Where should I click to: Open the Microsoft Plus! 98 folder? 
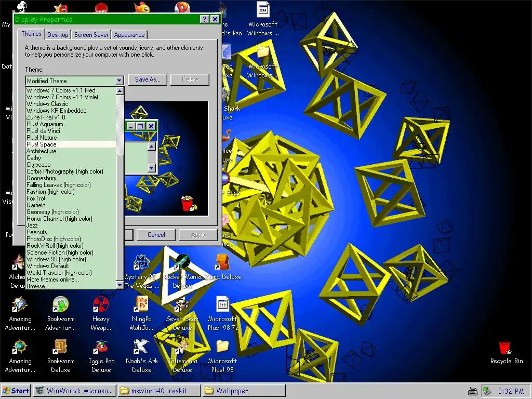click(222, 347)
